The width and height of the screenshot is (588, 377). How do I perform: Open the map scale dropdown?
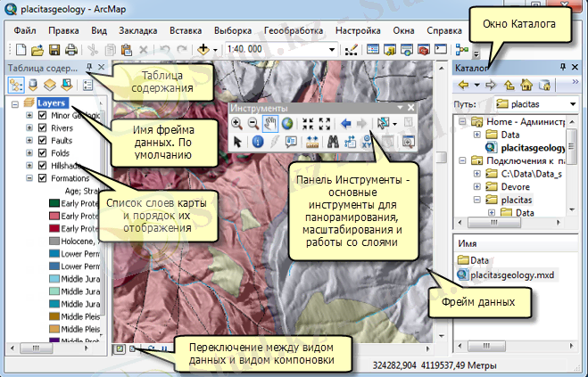tap(332, 50)
